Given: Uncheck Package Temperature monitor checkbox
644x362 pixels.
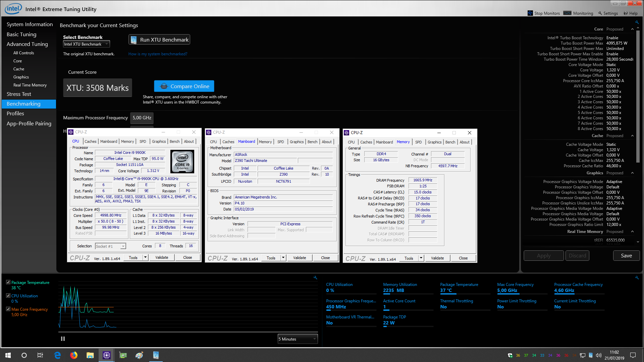Looking at the screenshot, I should point(8,282).
